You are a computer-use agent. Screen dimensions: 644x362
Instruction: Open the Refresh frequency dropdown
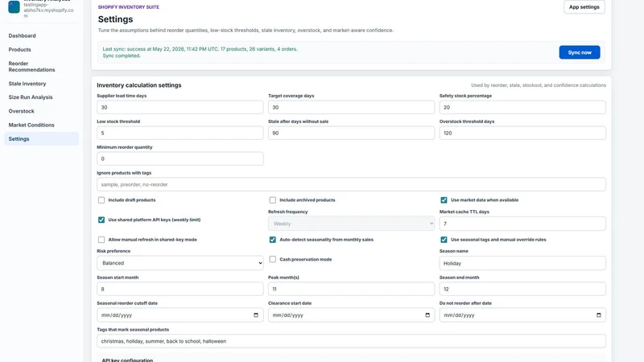coord(351,224)
